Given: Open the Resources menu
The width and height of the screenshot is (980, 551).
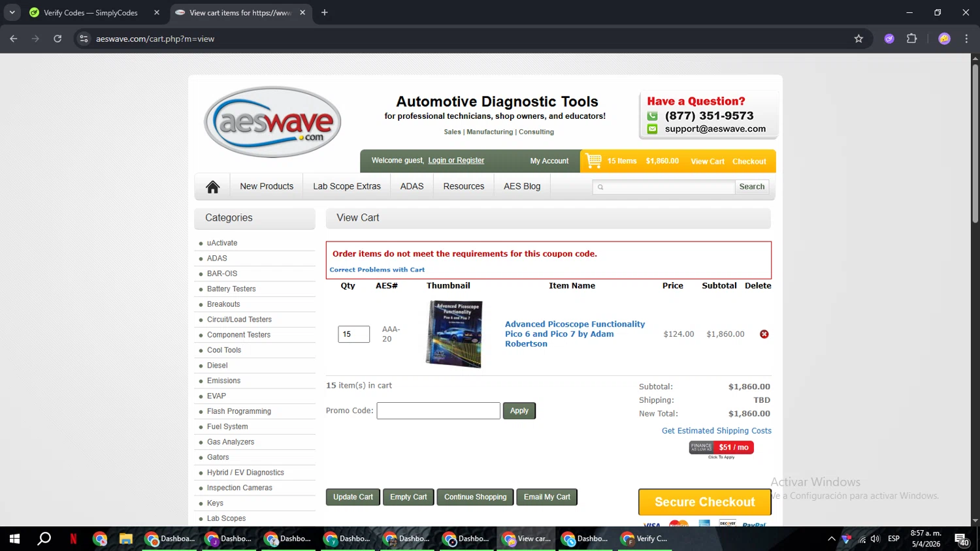Looking at the screenshot, I should [x=464, y=187].
